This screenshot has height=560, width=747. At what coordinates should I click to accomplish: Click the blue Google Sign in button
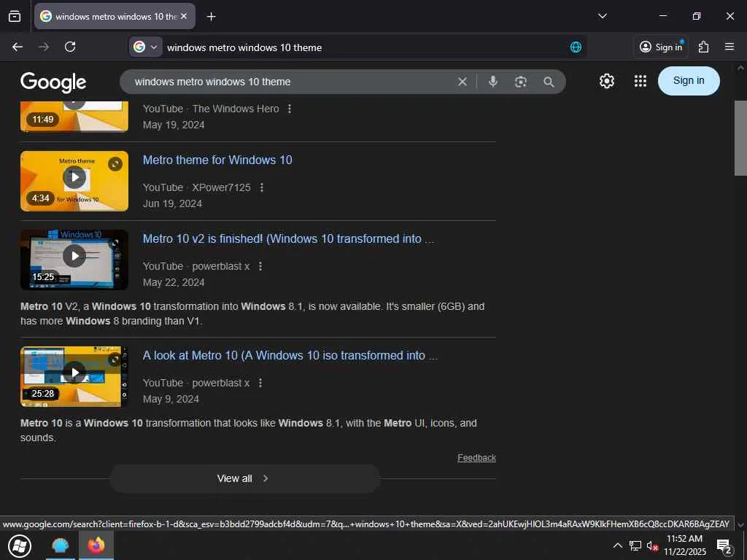689,81
